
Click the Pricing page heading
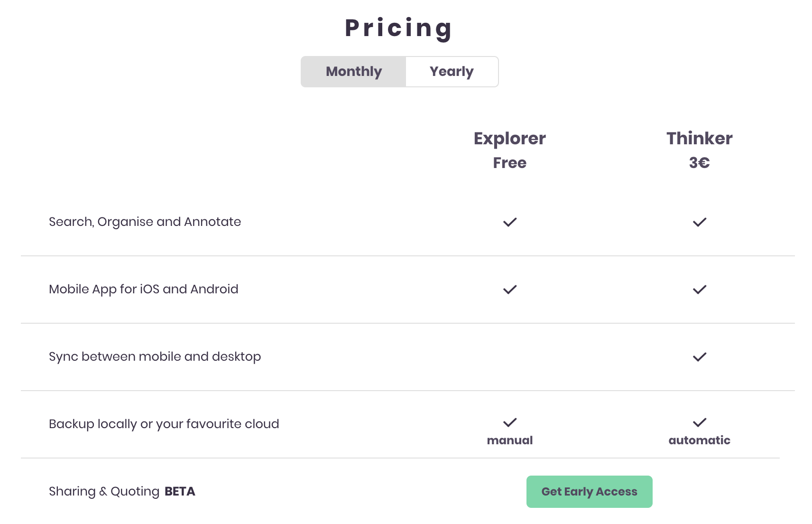(399, 28)
